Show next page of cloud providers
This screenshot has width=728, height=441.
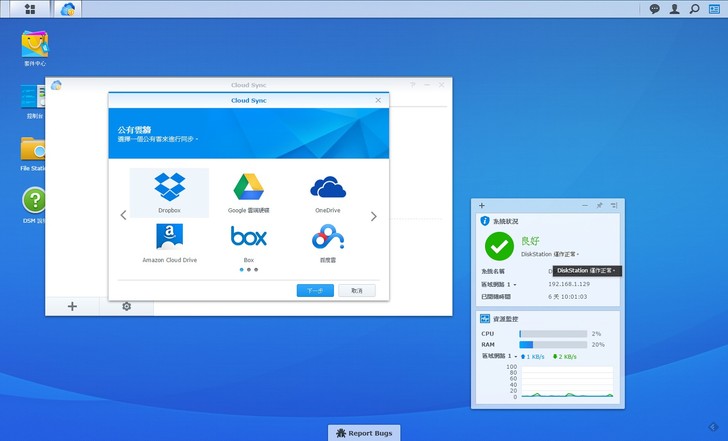(374, 216)
